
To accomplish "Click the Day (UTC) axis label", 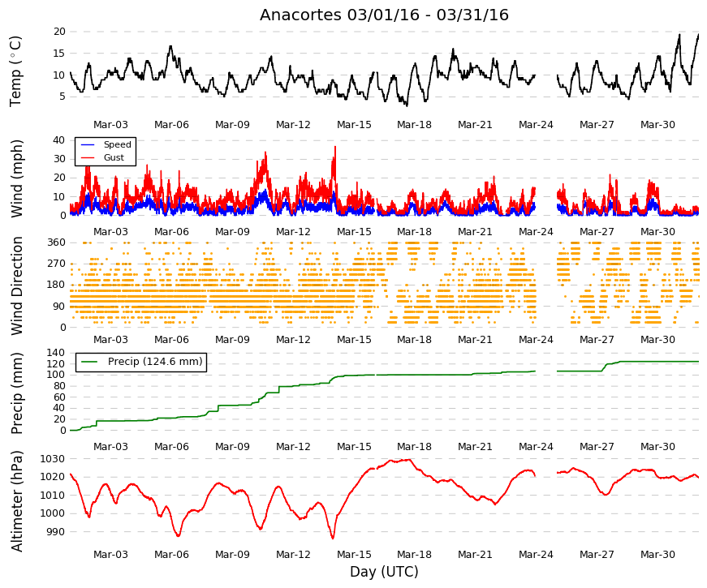I will (x=384, y=572).
